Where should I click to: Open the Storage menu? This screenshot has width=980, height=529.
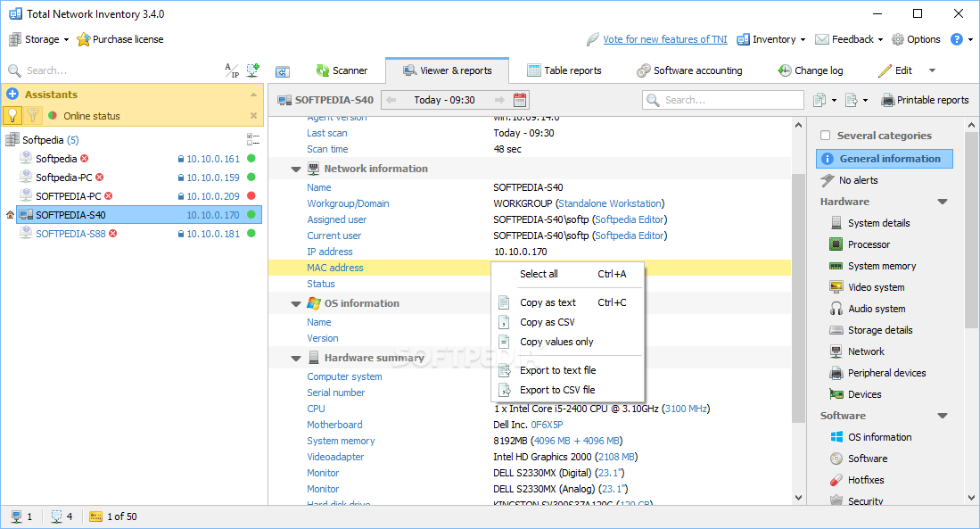(x=38, y=39)
